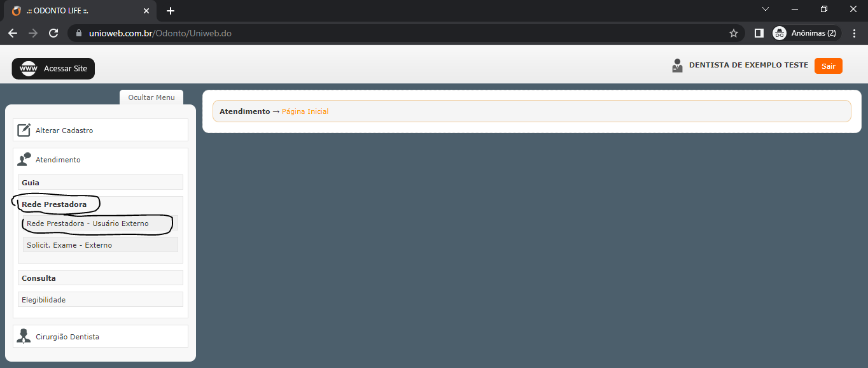Open Alterar Cadastro menu item
The width and height of the screenshot is (868, 368).
coord(101,130)
